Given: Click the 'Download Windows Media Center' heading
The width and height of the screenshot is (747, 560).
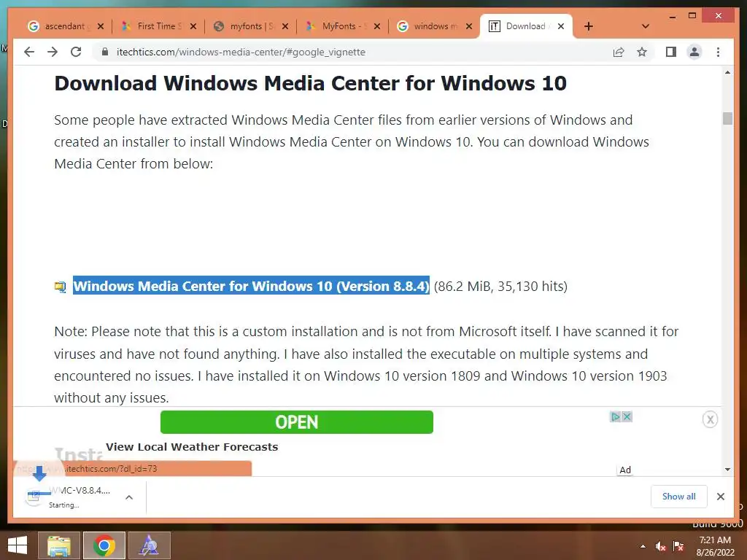Looking at the screenshot, I should point(310,83).
